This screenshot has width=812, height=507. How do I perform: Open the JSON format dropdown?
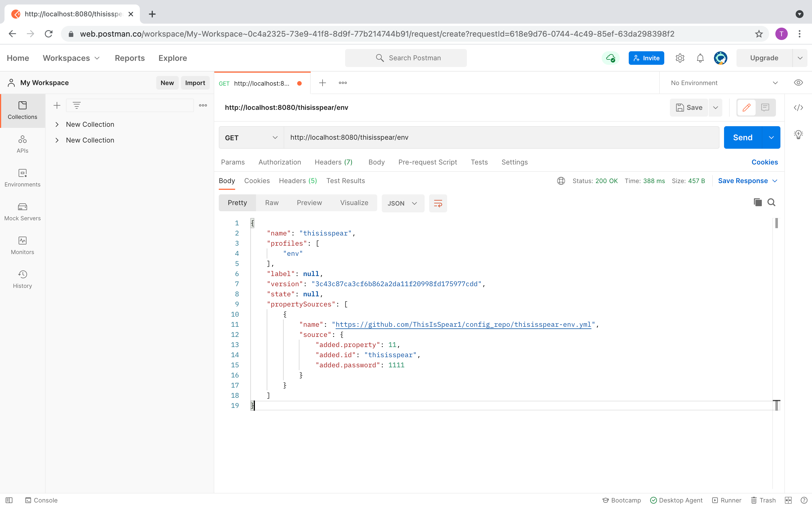point(402,203)
